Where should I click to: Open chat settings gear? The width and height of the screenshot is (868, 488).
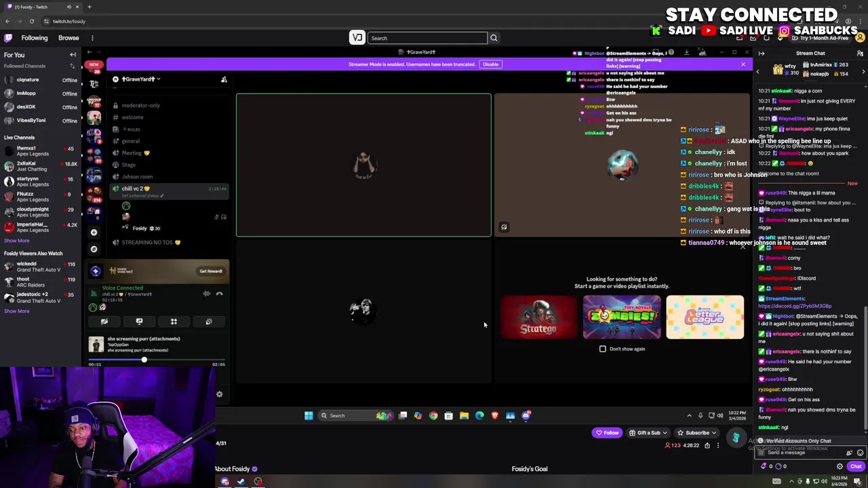click(x=840, y=466)
